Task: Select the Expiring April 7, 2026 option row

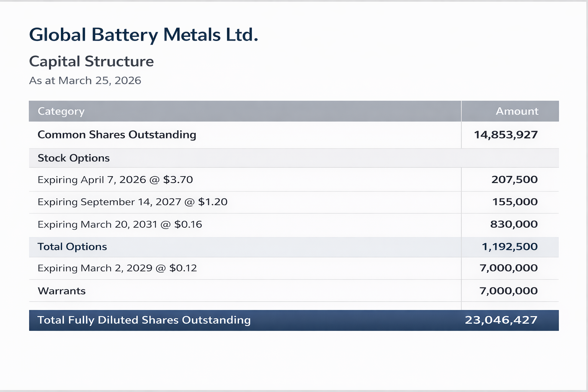Action: click(x=115, y=180)
